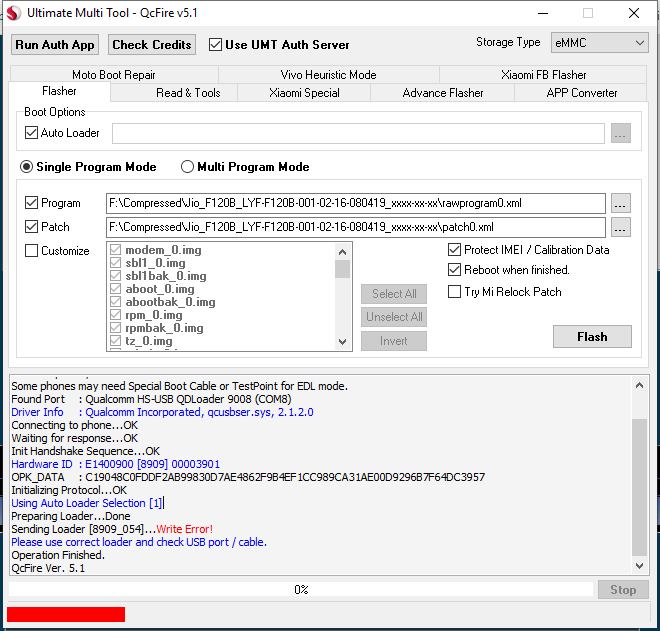The width and height of the screenshot is (660, 631).
Task: Click log panel scroll down arrow
Action: 639,565
